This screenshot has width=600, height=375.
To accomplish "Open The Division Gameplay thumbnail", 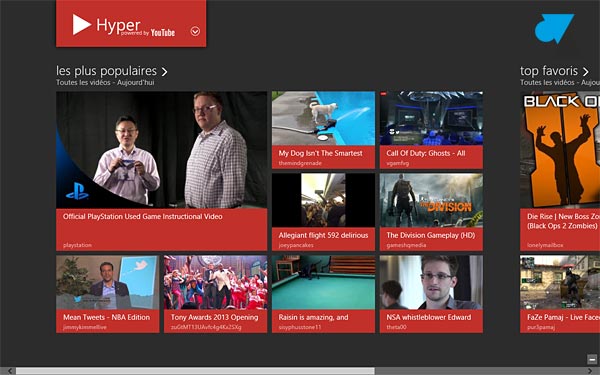I will click(431, 200).
